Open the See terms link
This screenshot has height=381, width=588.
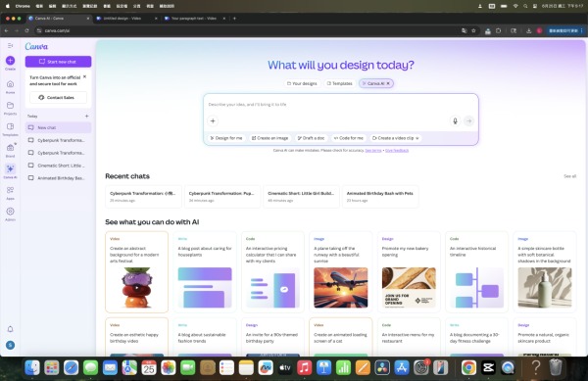(x=373, y=150)
